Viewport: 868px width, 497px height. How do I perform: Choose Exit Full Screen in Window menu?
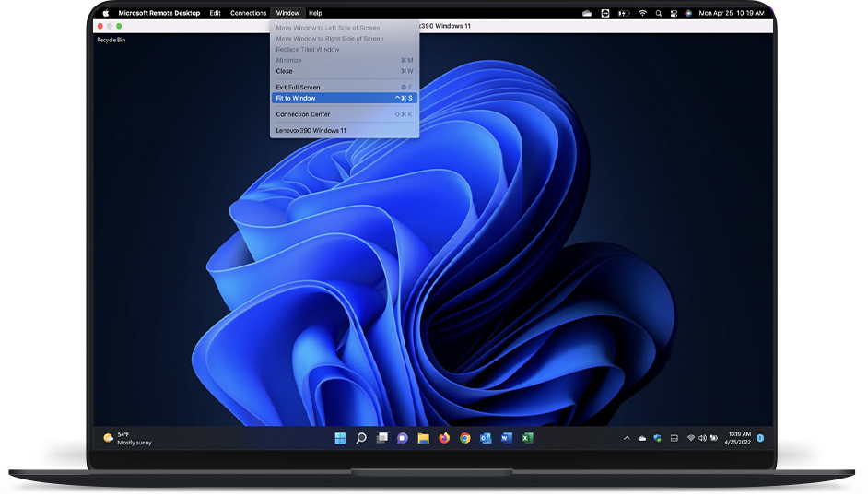click(x=298, y=87)
